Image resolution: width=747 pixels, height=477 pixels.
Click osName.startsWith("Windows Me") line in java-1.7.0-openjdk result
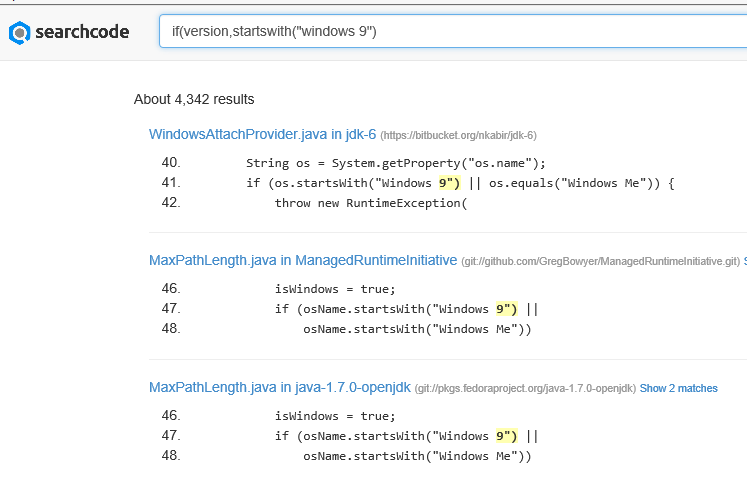(417, 456)
